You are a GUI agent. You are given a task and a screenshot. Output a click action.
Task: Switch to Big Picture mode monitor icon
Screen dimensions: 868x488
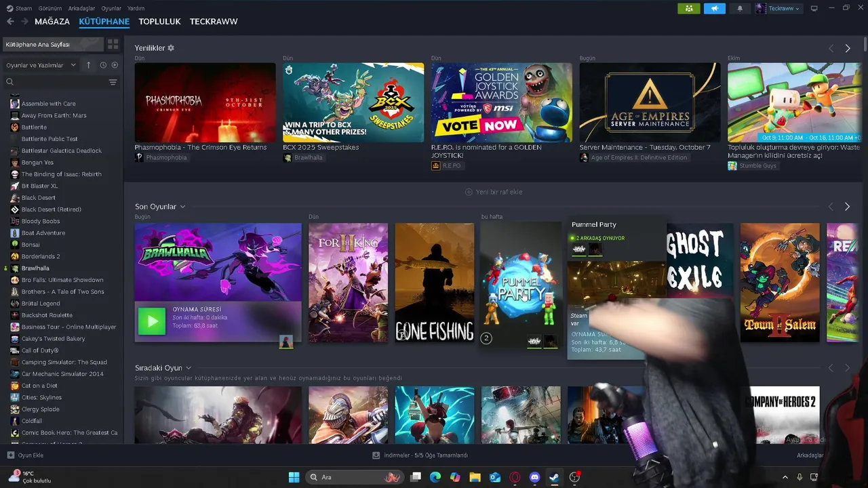pyautogui.click(x=814, y=8)
